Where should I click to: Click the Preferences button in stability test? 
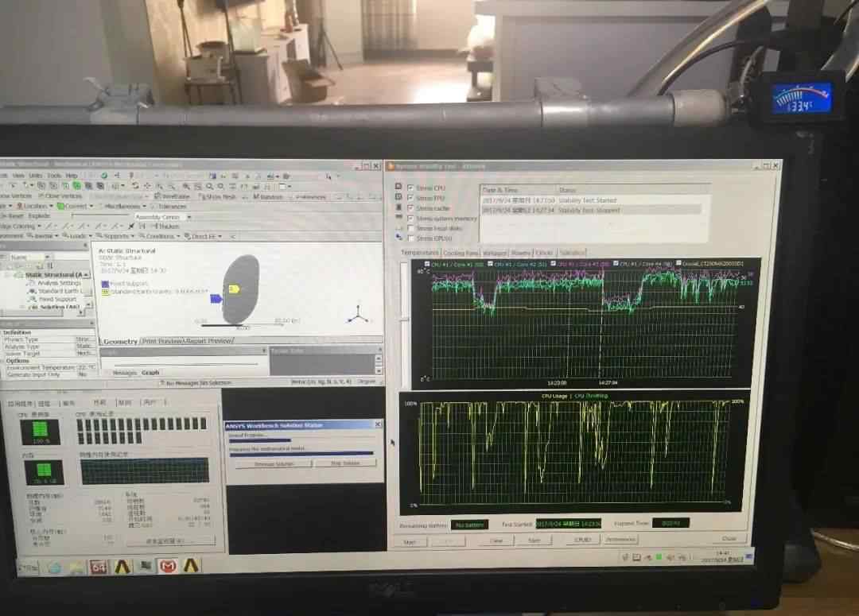[620, 540]
